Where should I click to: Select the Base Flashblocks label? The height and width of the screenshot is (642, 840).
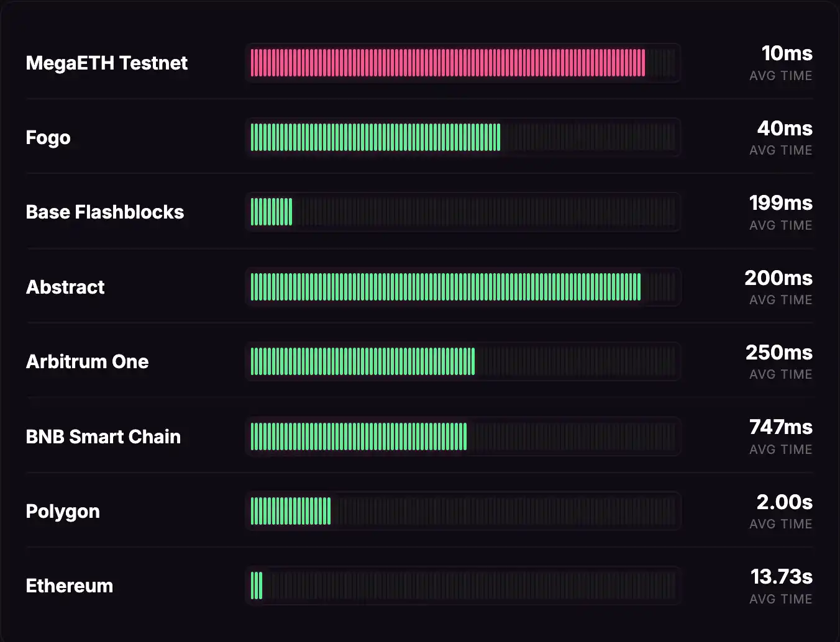point(104,212)
